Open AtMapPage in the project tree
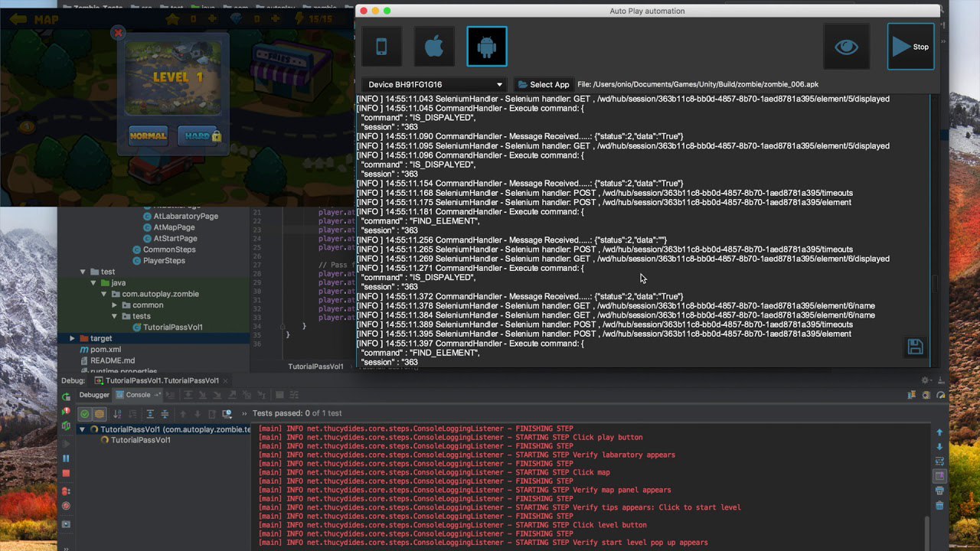980x551 pixels. (x=168, y=227)
